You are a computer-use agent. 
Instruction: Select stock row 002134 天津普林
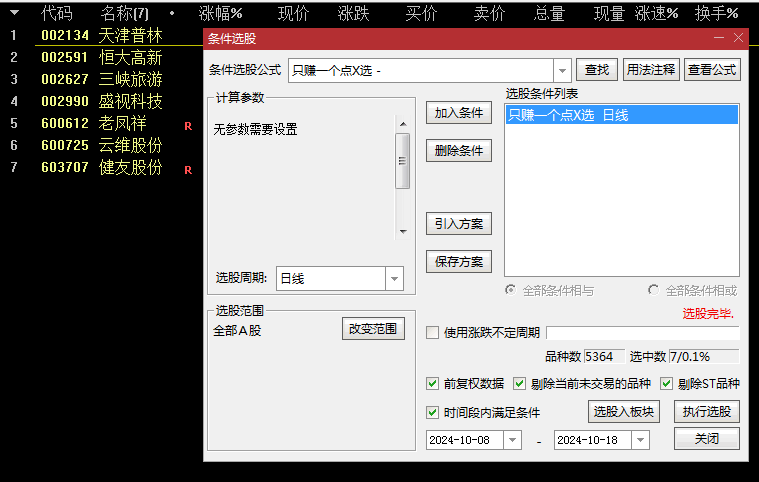click(102, 35)
